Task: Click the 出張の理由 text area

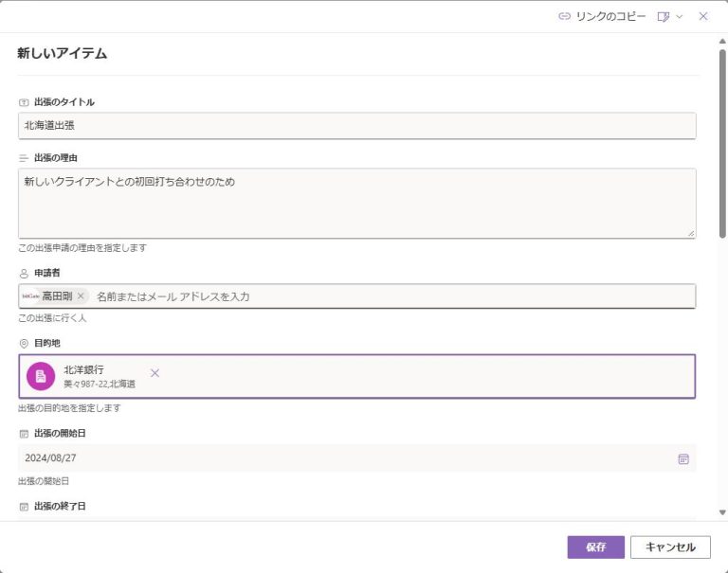Action: (x=357, y=204)
